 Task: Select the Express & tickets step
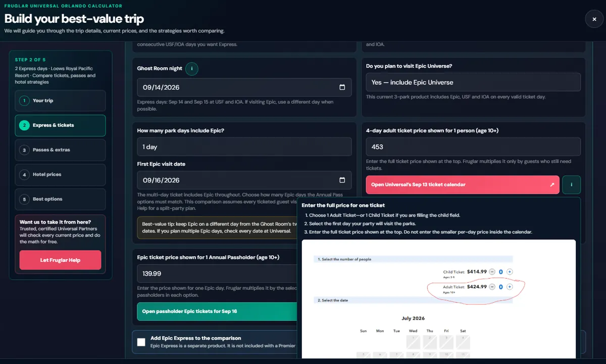click(x=60, y=125)
